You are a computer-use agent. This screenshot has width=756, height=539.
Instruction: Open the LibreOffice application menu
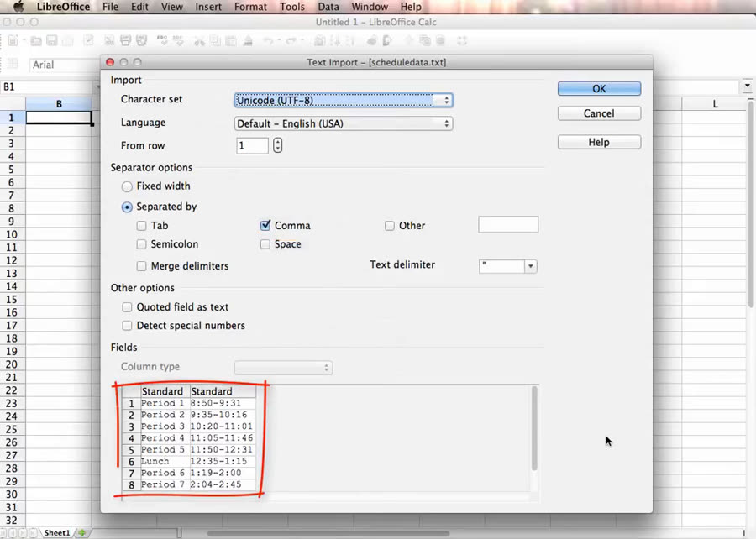[63, 7]
